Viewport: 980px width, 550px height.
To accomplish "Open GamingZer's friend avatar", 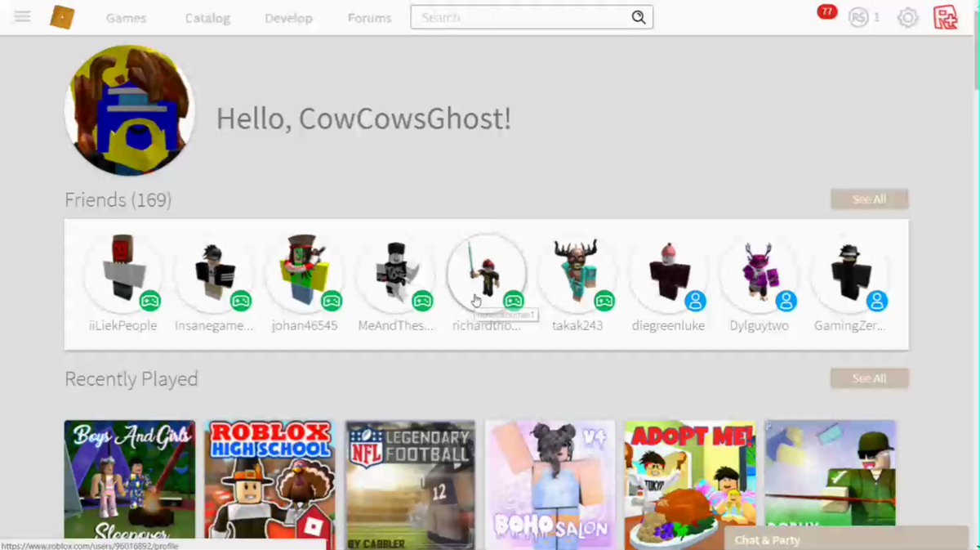I will (849, 273).
